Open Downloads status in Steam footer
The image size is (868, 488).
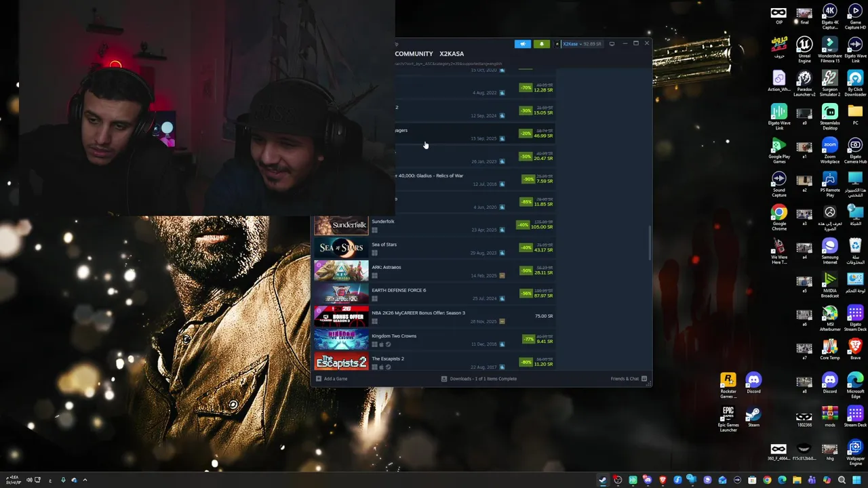[479, 379]
